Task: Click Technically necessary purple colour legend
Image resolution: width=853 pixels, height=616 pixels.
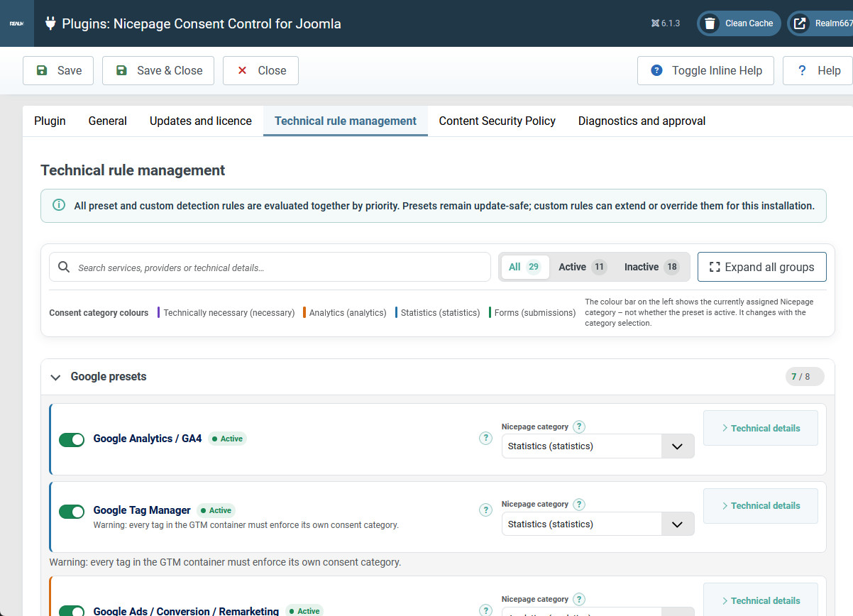Action: point(226,312)
